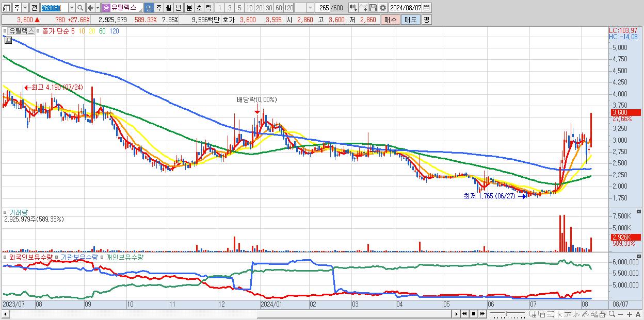Image resolution: width=644 pixels, height=320 pixels.
Task: Click the zoom magnifier in bottom toolbar
Action: click(612, 314)
